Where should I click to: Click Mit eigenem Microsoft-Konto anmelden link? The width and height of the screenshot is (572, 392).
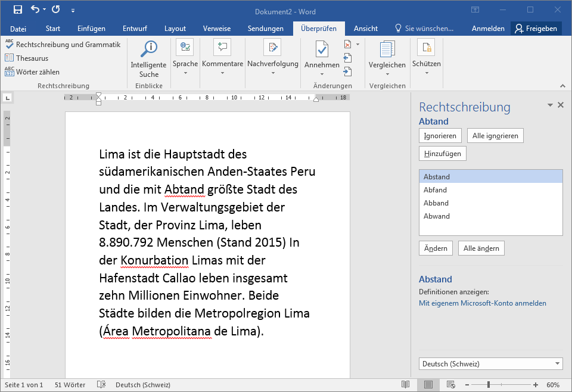[482, 303]
